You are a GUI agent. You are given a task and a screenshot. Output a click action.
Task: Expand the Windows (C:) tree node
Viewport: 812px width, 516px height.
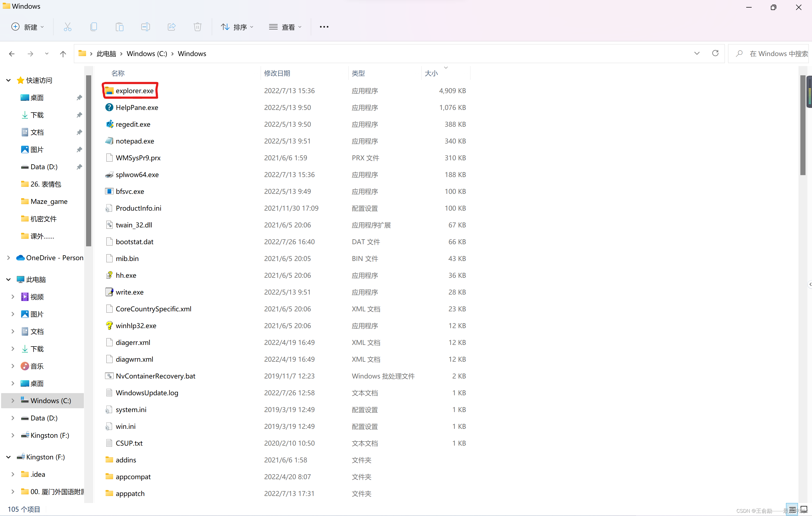(x=12, y=400)
